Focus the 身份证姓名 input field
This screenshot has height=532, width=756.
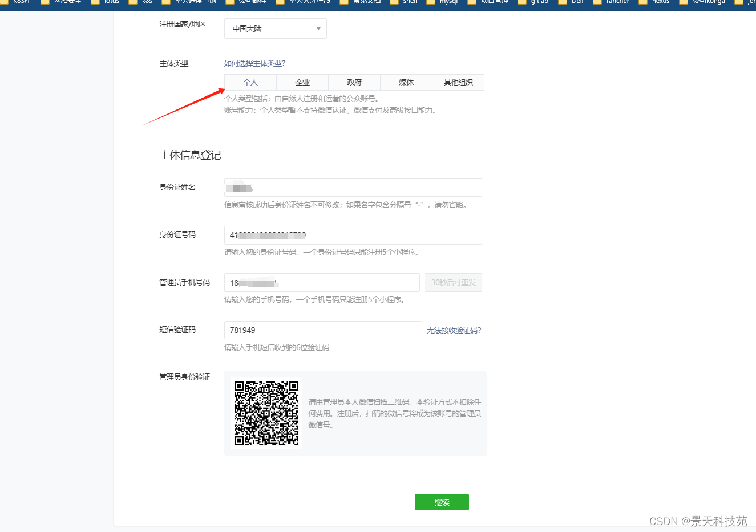353,188
